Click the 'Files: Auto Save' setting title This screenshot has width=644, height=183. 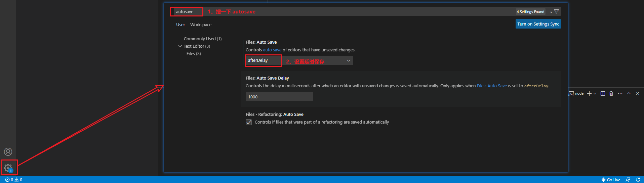click(261, 42)
